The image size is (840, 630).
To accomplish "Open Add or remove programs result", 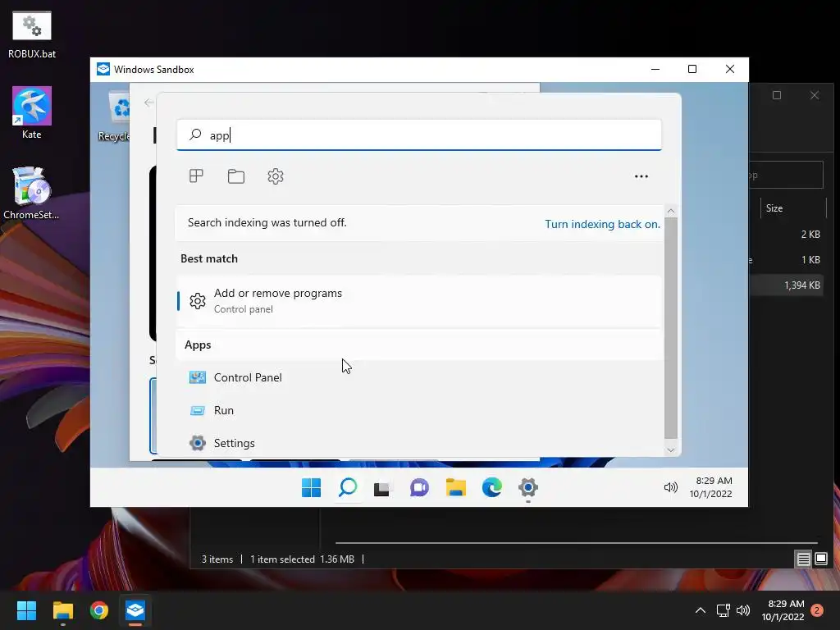I will [419, 301].
